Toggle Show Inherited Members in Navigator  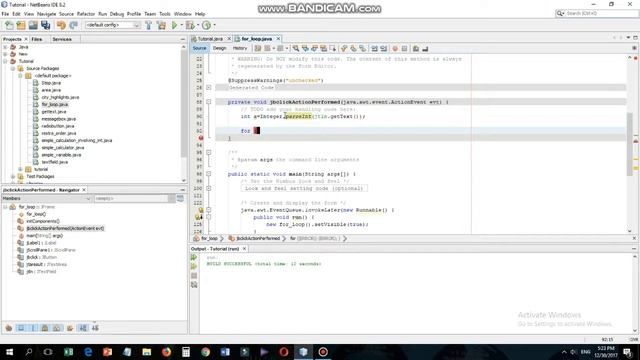click(9, 328)
